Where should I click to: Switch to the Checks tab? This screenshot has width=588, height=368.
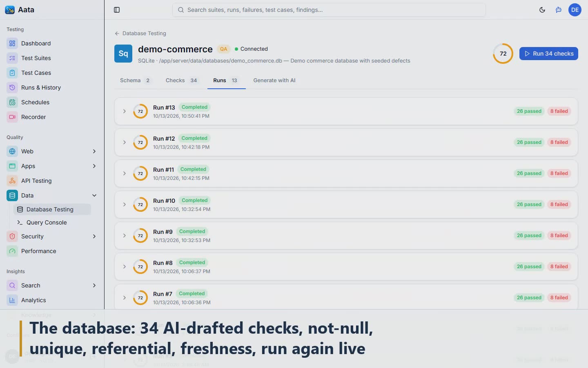pyautogui.click(x=182, y=81)
